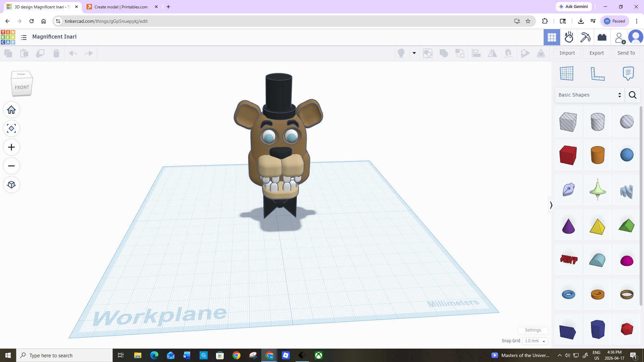Click the Export button
644x362 pixels.
597,53
